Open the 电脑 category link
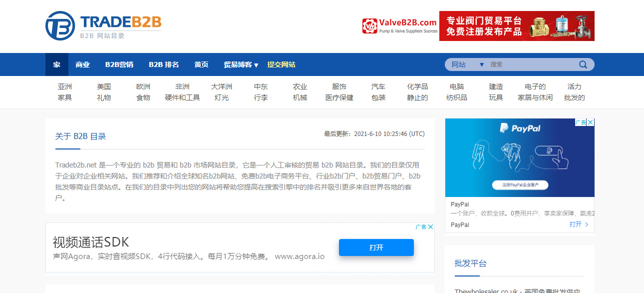The height and width of the screenshot is (293, 644). coord(457,86)
